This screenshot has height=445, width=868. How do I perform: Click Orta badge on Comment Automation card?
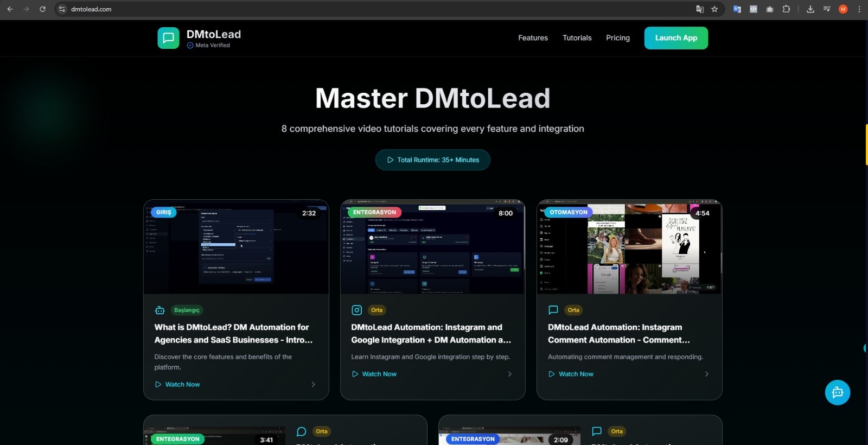(x=573, y=310)
